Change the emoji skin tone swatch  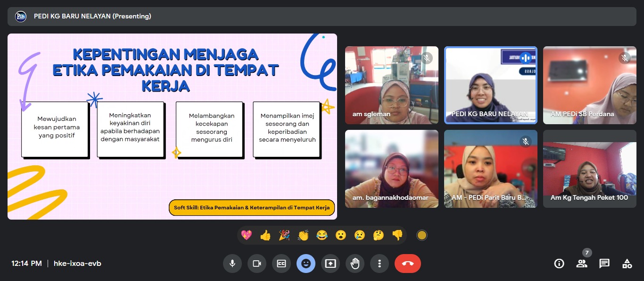click(422, 235)
